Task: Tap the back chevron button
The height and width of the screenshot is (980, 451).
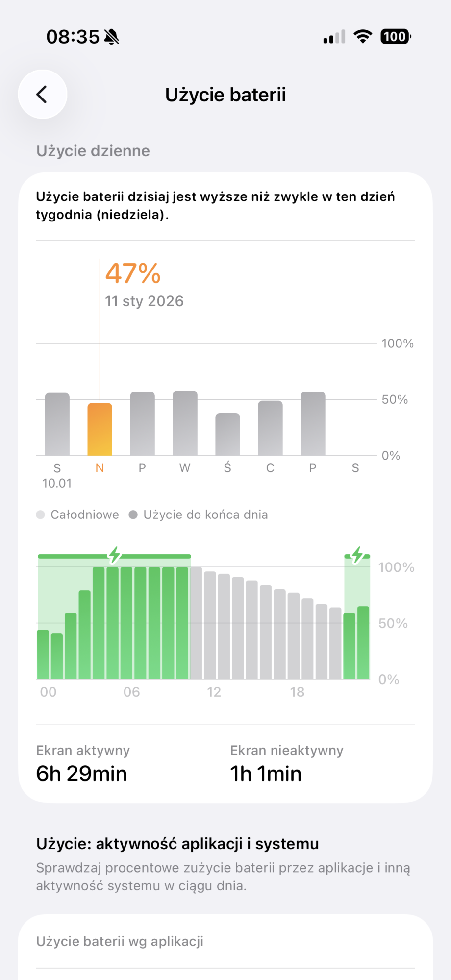Action: [x=42, y=94]
